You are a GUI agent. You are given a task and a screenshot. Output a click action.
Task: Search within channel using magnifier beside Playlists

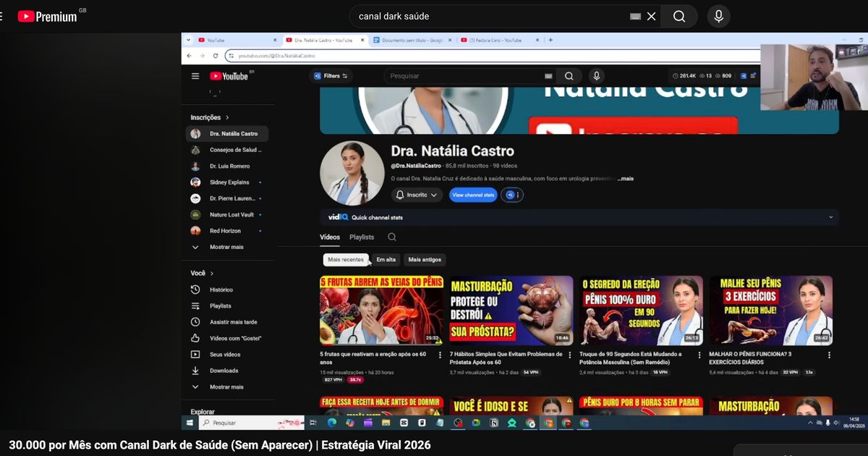coord(392,237)
